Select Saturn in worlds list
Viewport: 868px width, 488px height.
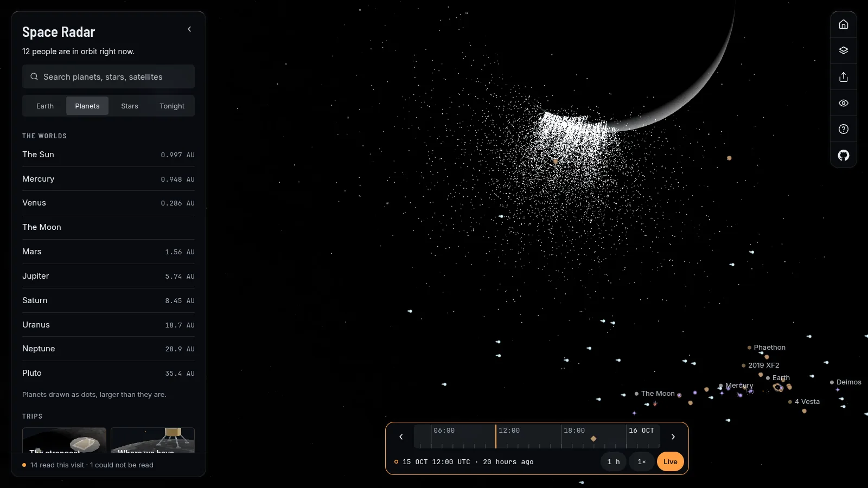coord(108,300)
